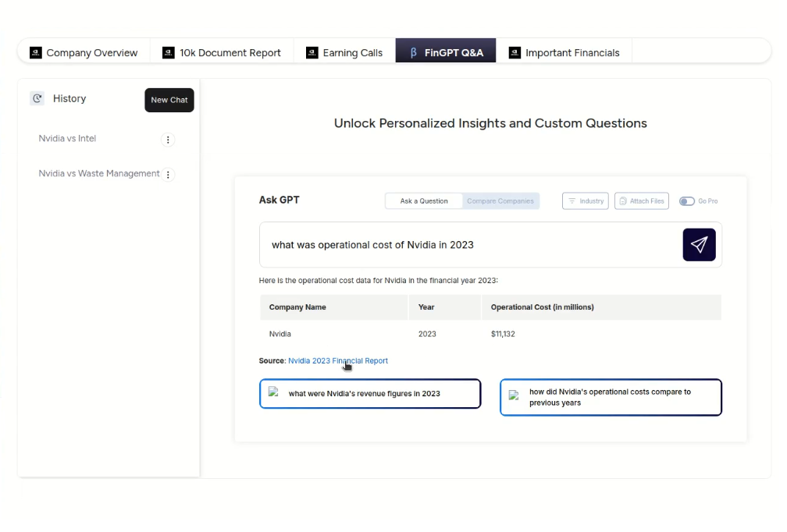Open the Nvidia vs Waste Management chat
Viewport: 787px width, 532px height.
99,173
